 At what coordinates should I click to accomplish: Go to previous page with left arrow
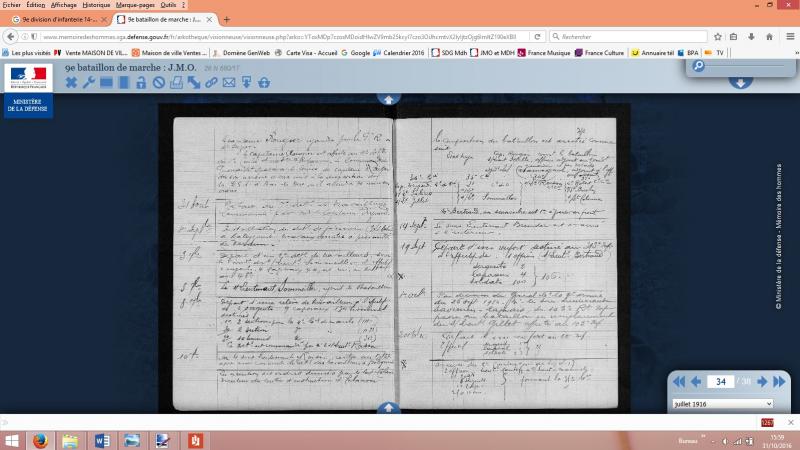[x=696, y=382]
